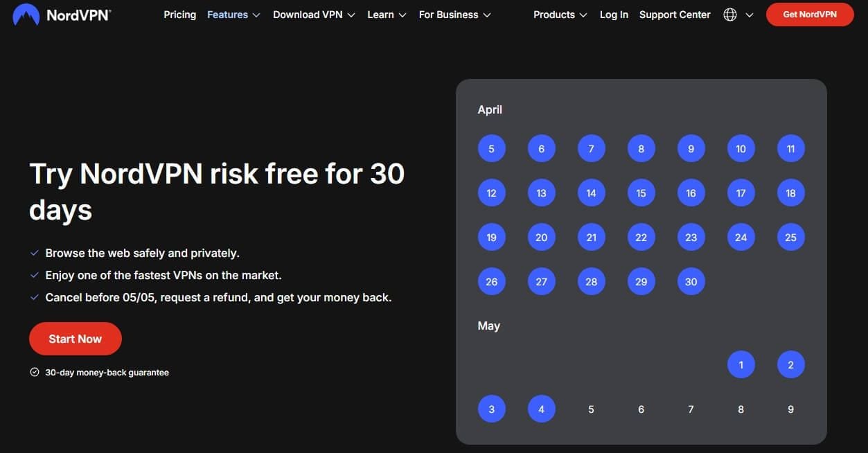This screenshot has width=868, height=453.
Task: Pick the 27 date circle
Action: 541,282
